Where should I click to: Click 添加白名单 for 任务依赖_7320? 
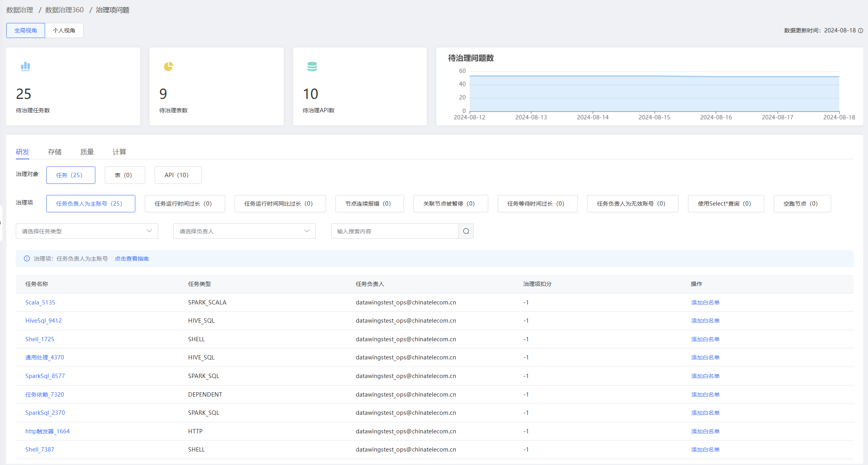(x=705, y=395)
